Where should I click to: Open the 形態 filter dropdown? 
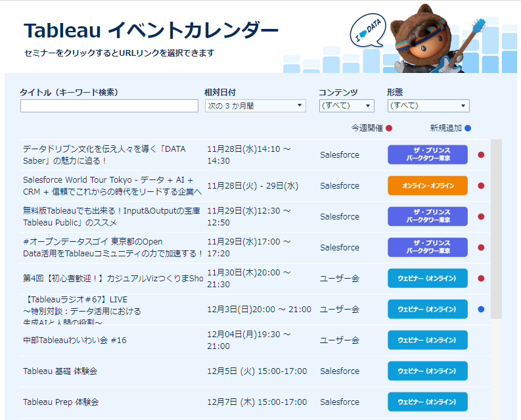pos(428,106)
